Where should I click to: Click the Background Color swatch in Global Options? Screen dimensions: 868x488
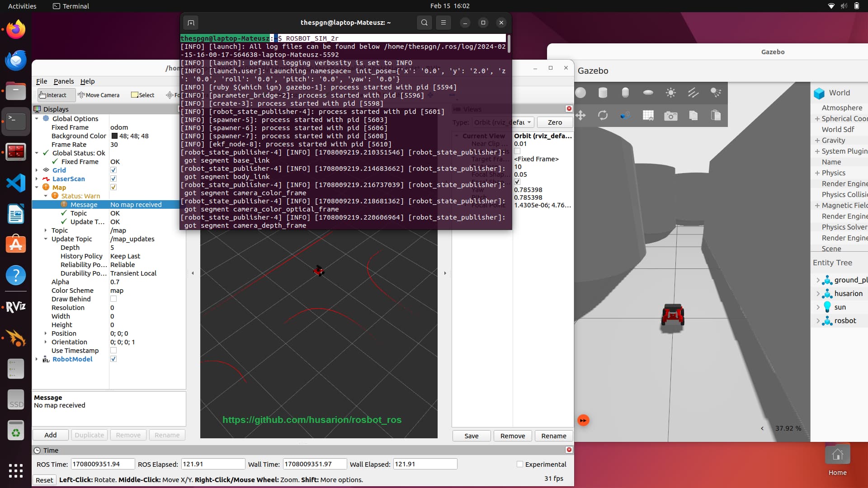coord(114,136)
